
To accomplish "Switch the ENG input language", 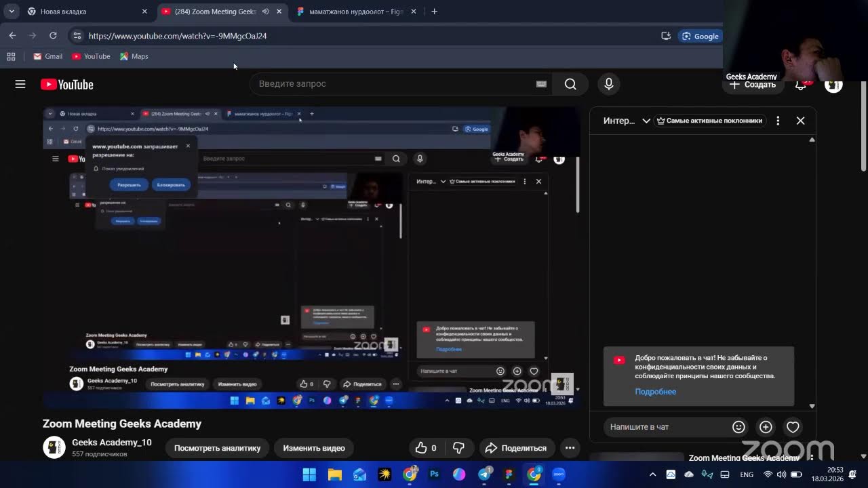I will click(x=747, y=474).
